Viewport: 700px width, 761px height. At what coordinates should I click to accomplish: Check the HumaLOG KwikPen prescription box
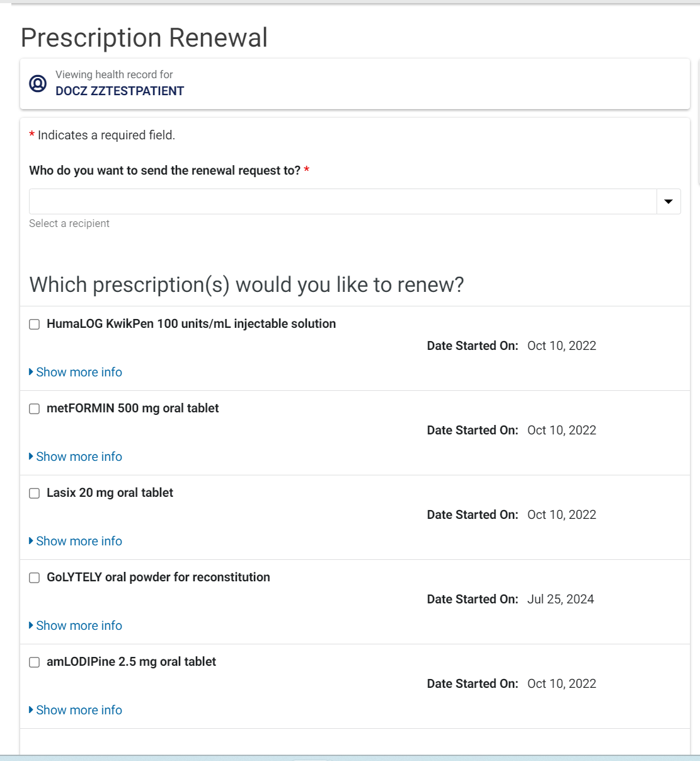[x=35, y=324]
